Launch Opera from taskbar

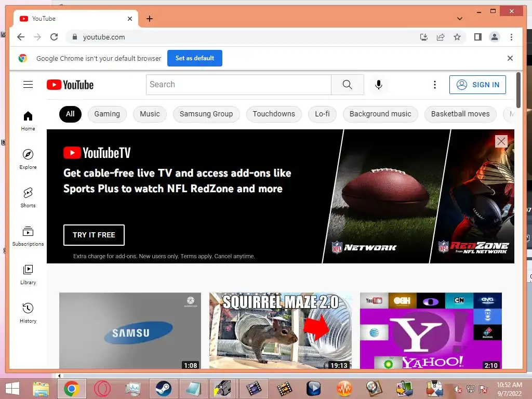(x=102, y=389)
